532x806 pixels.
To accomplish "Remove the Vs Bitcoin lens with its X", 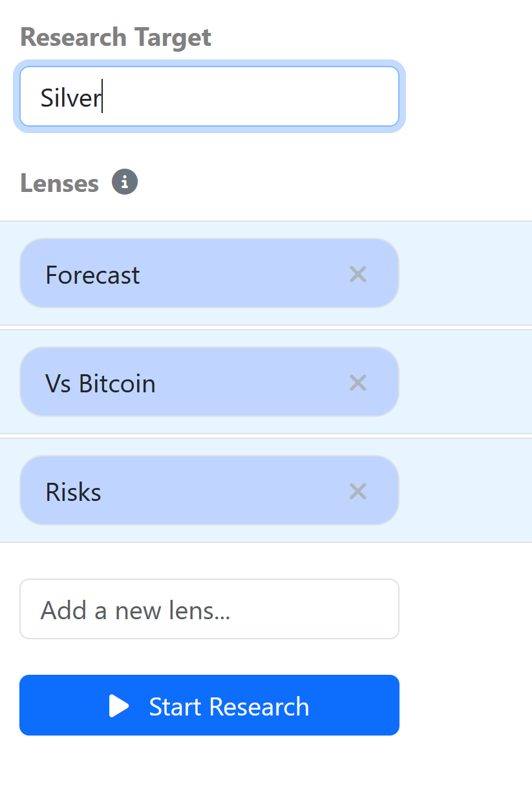I will (357, 383).
